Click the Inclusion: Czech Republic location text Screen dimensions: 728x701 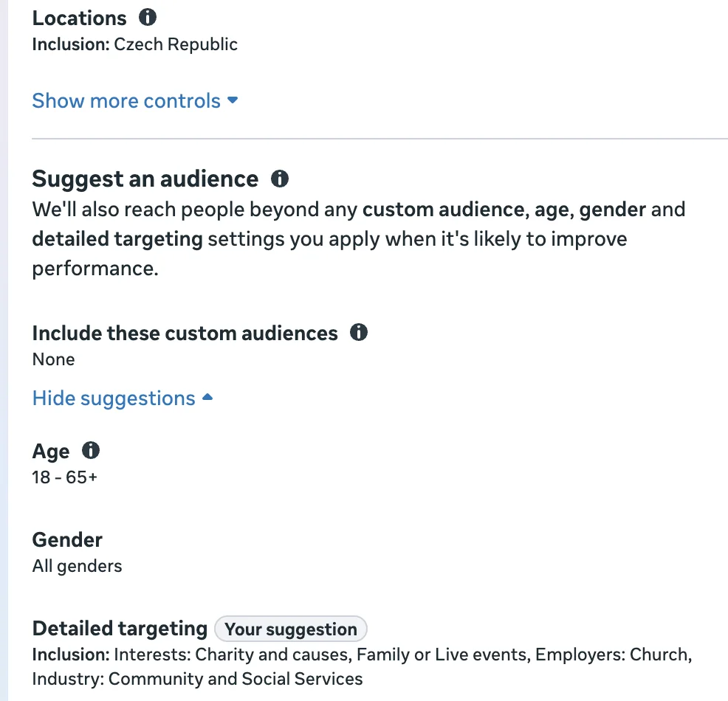[x=134, y=44]
